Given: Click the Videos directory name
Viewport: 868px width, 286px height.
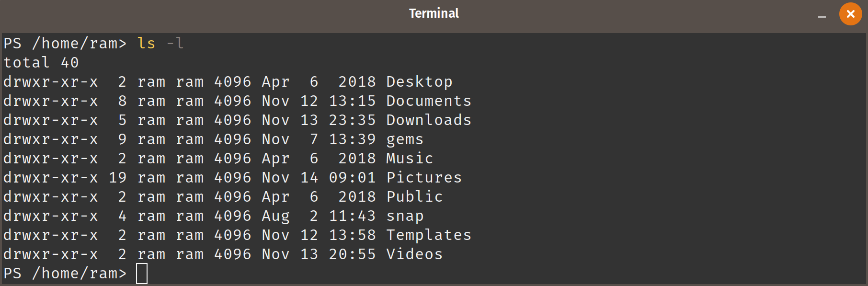Looking at the screenshot, I should (x=414, y=254).
